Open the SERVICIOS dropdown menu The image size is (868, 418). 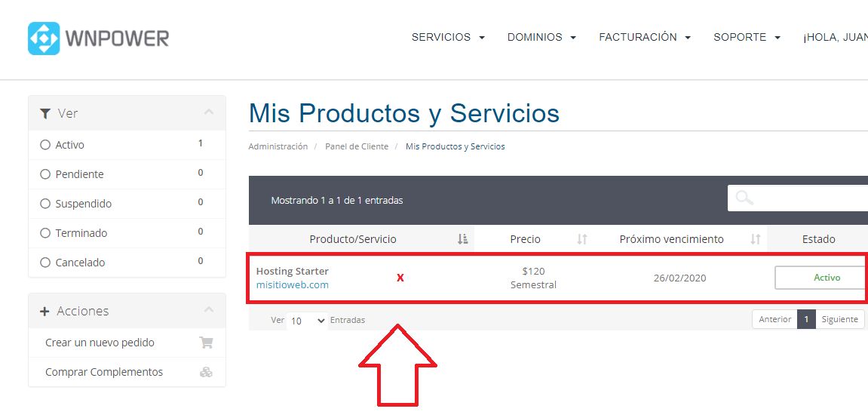tap(449, 37)
